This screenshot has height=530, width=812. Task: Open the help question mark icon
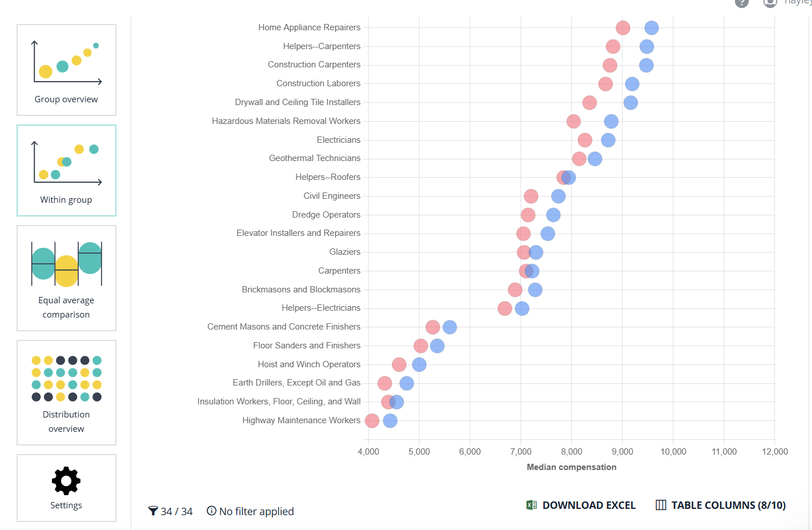[x=741, y=2]
